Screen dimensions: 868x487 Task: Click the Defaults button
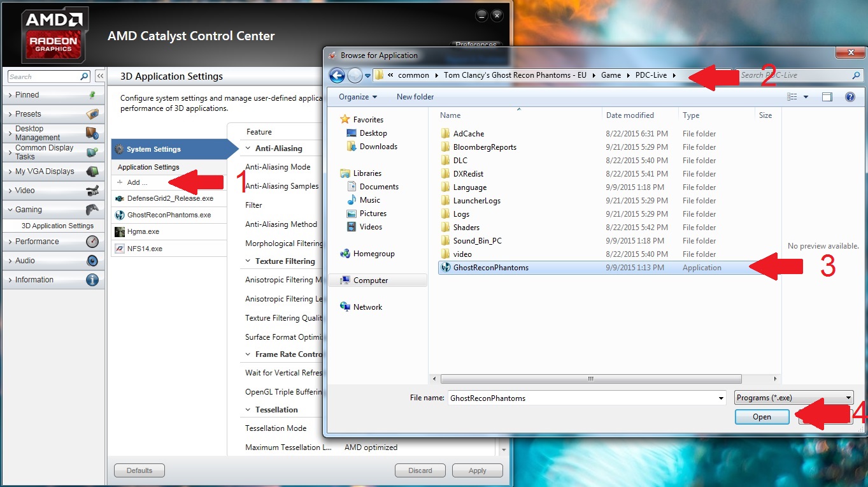tap(139, 470)
